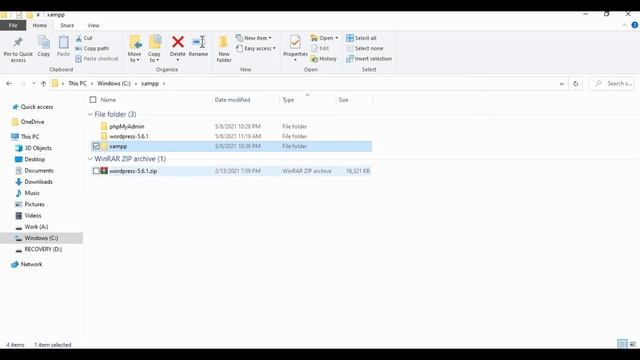Collapse the File folder group
Screen dimensions: 640x360
[x=90, y=114]
